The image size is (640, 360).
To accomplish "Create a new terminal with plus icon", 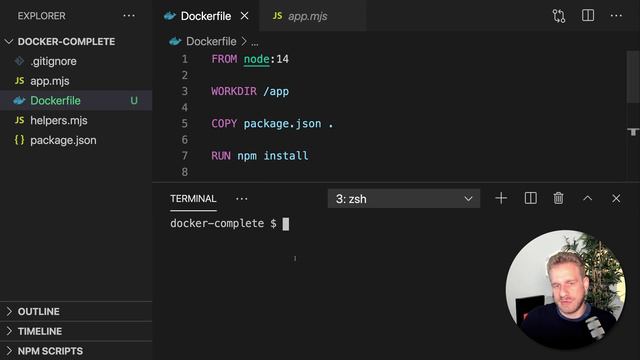I will [501, 198].
